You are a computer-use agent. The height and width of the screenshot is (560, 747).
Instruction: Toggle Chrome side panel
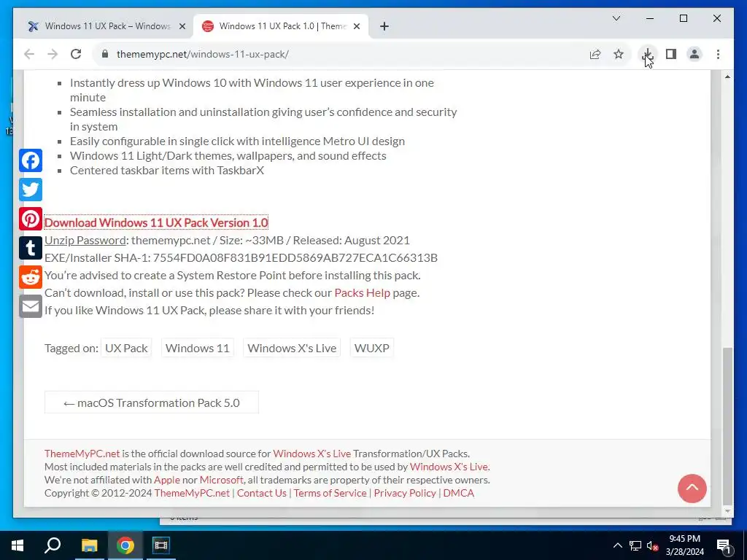pos(671,54)
